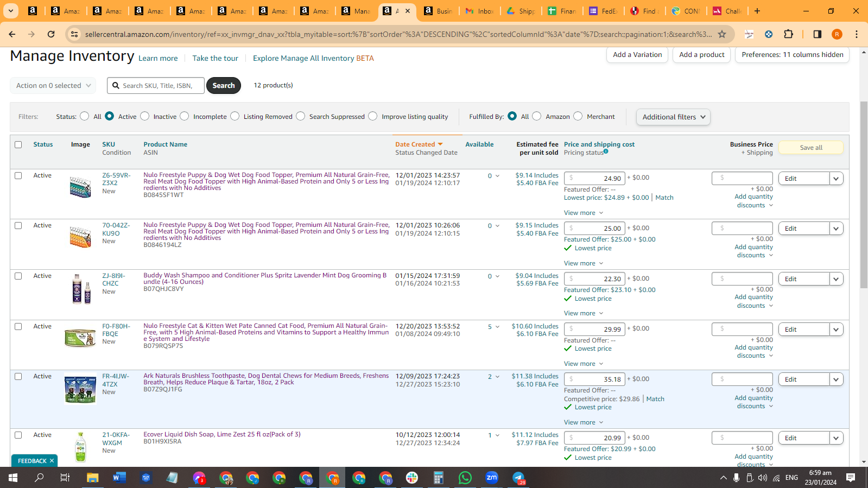
Task: Expand View more for SKU 70-042Z-KU9O
Action: click(584, 263)
